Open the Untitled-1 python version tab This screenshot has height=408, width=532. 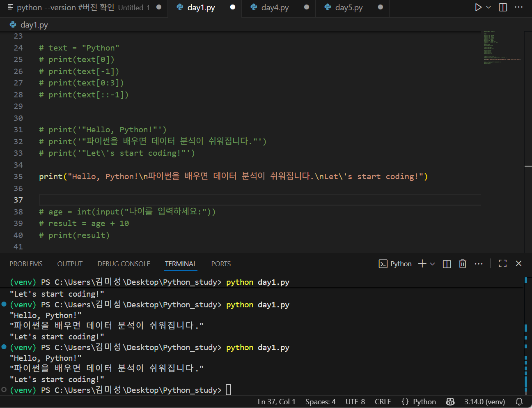coord(84,7)
